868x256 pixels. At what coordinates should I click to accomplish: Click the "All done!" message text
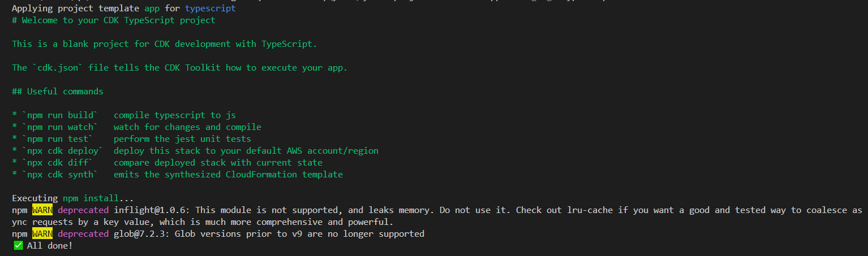50,246
